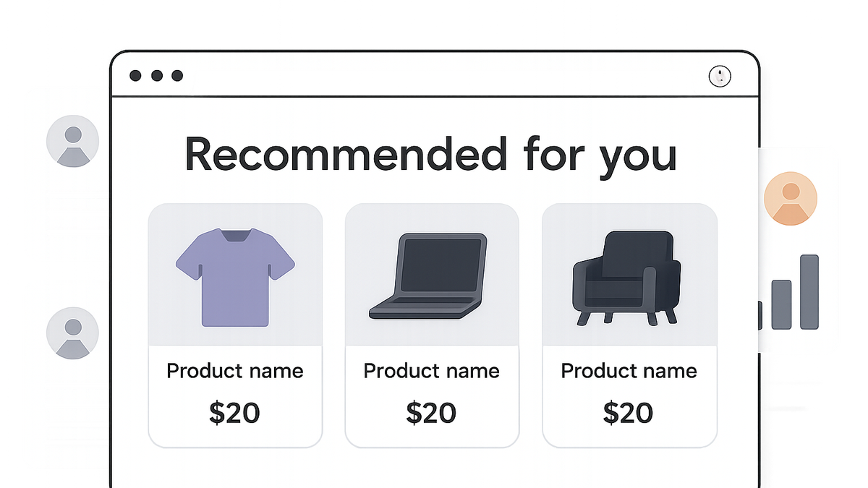This screenshot has height=488, width=868.
Task: Select the lower gray user avatar
Action: 72,333
